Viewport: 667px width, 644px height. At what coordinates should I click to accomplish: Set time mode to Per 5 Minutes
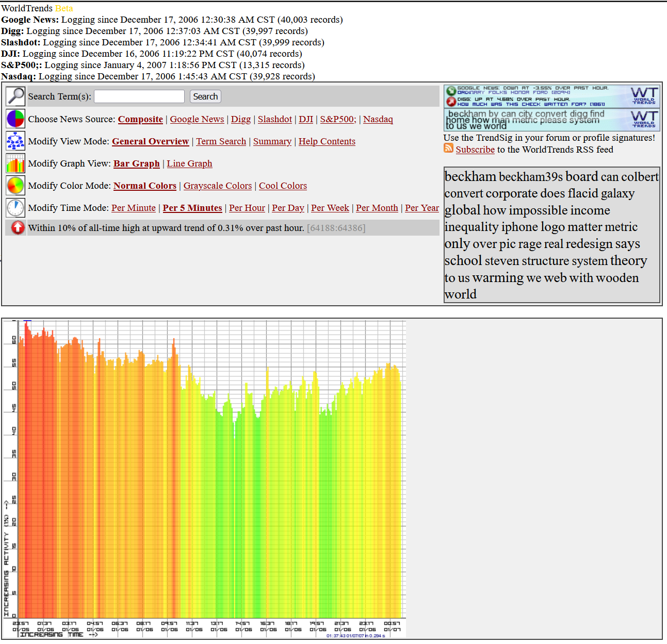[192, 208]
